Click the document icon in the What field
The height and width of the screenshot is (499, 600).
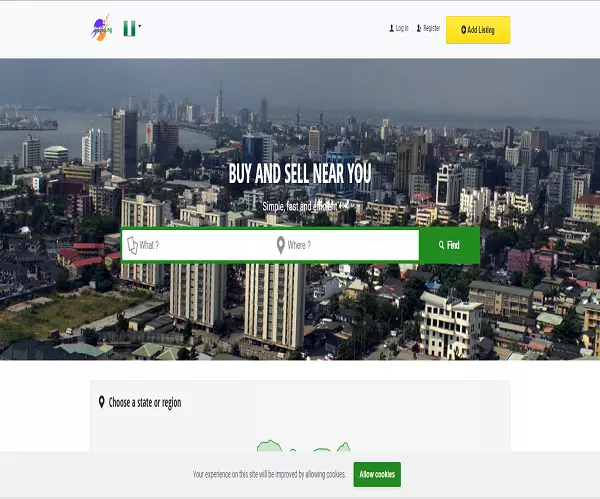click(132, 245)
